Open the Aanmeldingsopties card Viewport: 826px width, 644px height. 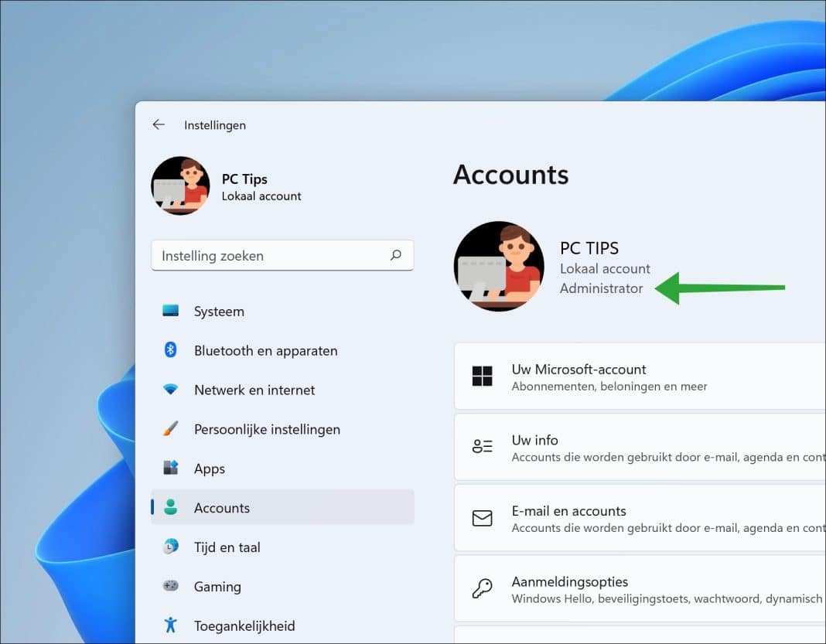[x=640, y=588]
